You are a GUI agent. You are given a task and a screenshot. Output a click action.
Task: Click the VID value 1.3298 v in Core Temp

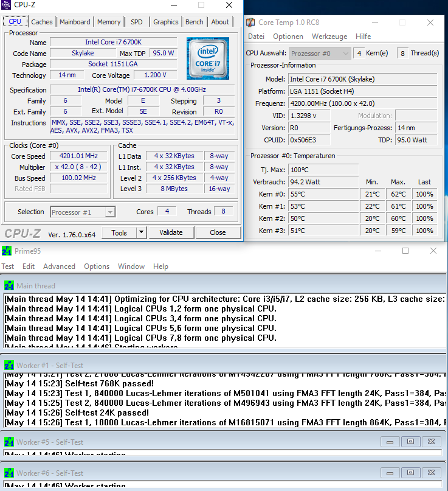pos(309,116)
